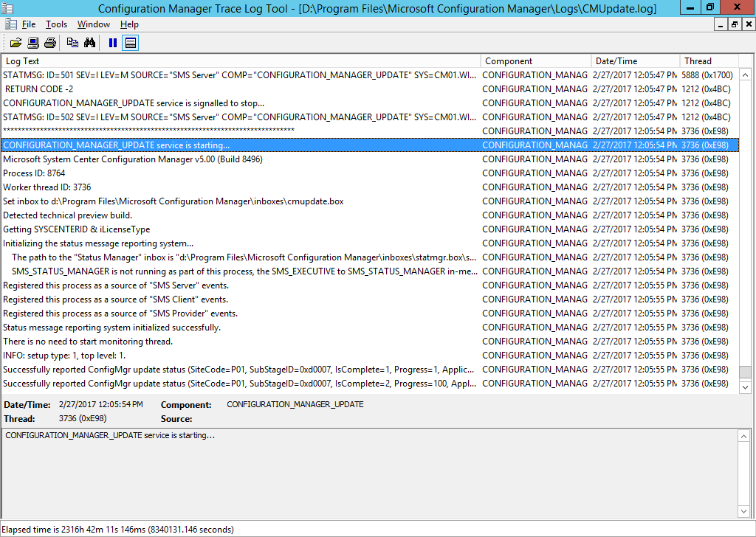The width and height of the screenshot is (756, 537).
Task: Open the Help menu
Action: [x=129, y=24]
